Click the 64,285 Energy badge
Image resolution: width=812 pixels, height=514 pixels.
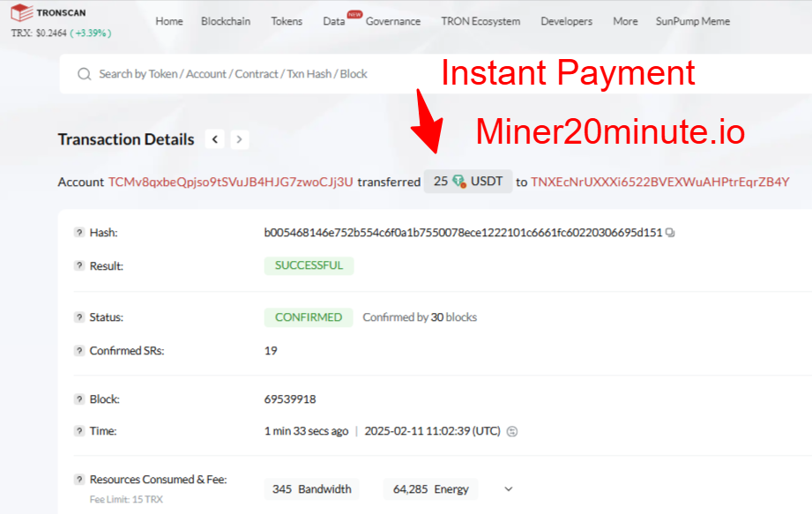point(431,489)
